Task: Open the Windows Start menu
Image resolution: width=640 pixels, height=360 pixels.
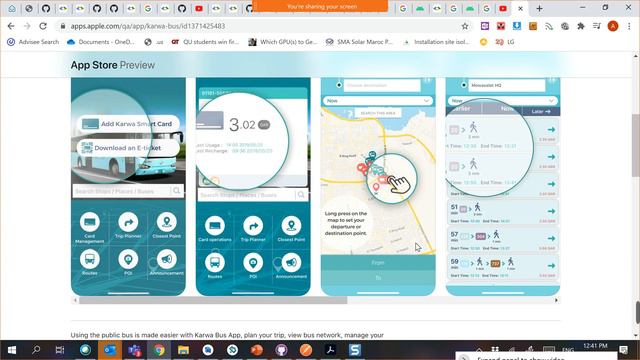Action: pos(12,350)
